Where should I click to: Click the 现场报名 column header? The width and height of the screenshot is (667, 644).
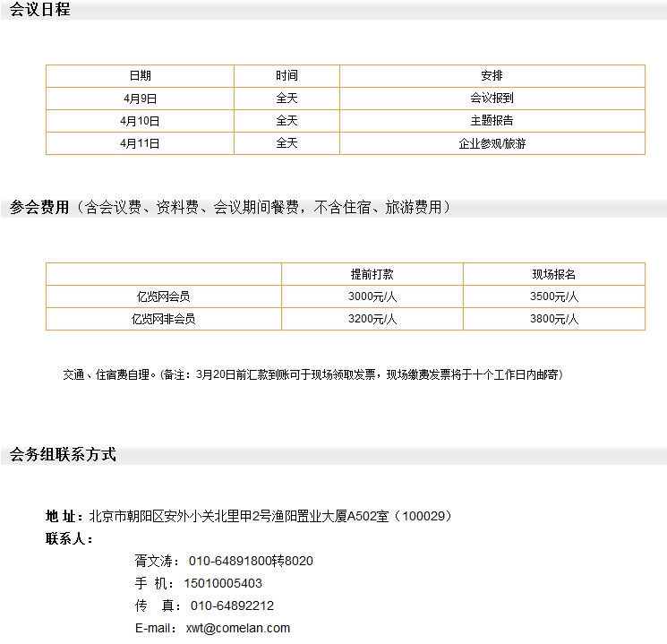[x=553, y=273]
